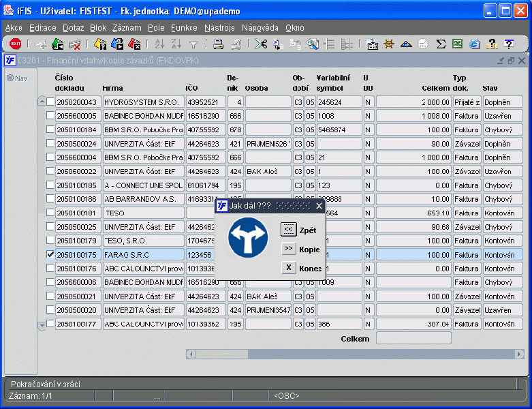Viewport: 532px width, 409px height.
Task: Click the scissors cut icon
Action: tap(261, 44)
